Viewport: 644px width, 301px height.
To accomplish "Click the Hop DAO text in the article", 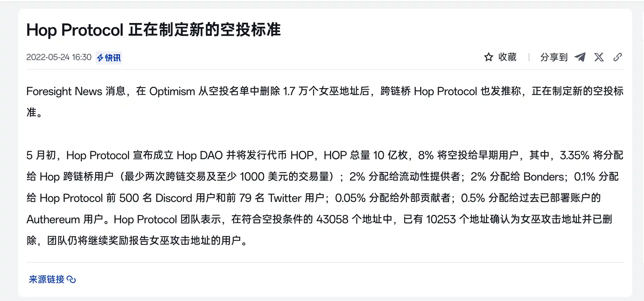I will click(x=199, y=155).
